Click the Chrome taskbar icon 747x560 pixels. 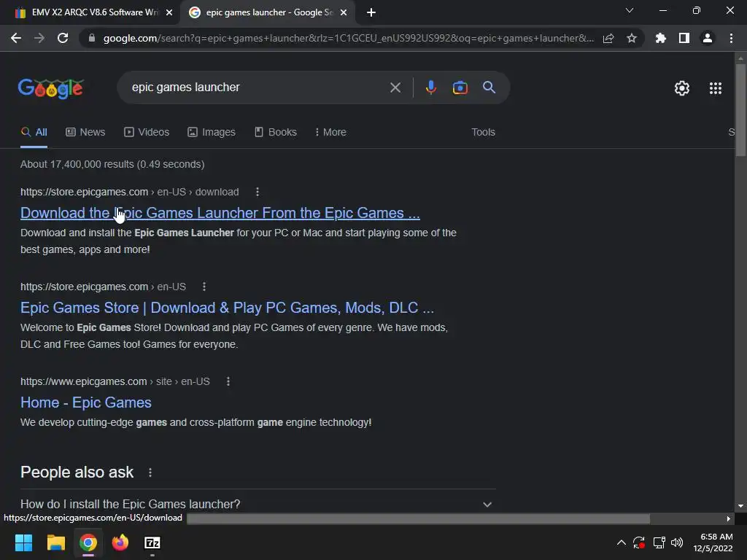pyautogui.click(x=88, y=542)
